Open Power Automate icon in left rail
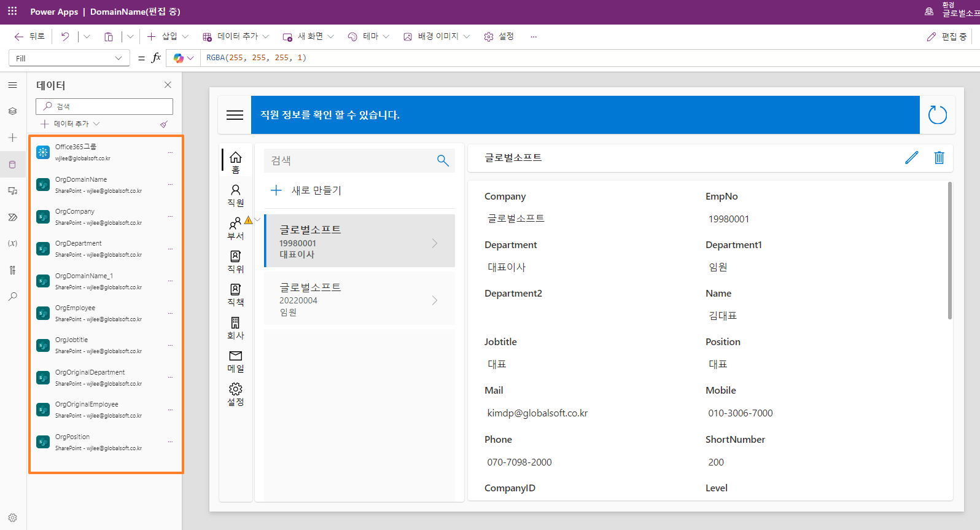 click(13, 217)
